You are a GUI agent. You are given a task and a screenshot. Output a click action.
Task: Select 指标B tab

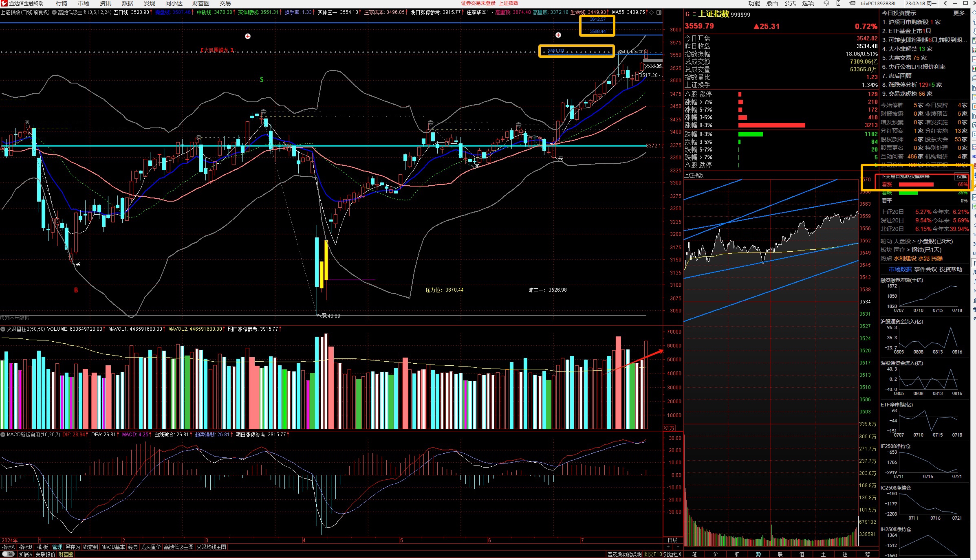(25, 547)
